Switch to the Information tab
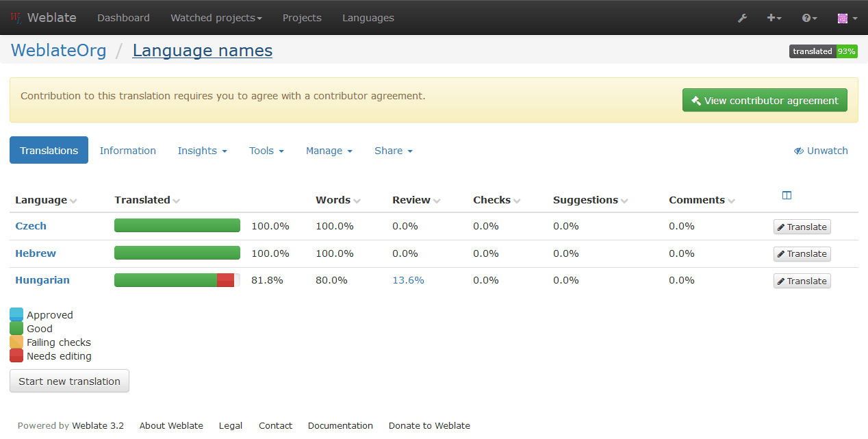 (128, 151)
